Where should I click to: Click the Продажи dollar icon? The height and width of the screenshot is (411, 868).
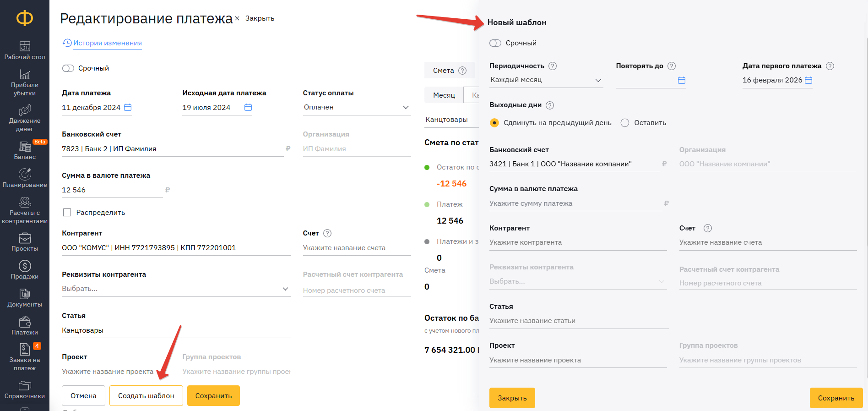(x=25, y=266)
